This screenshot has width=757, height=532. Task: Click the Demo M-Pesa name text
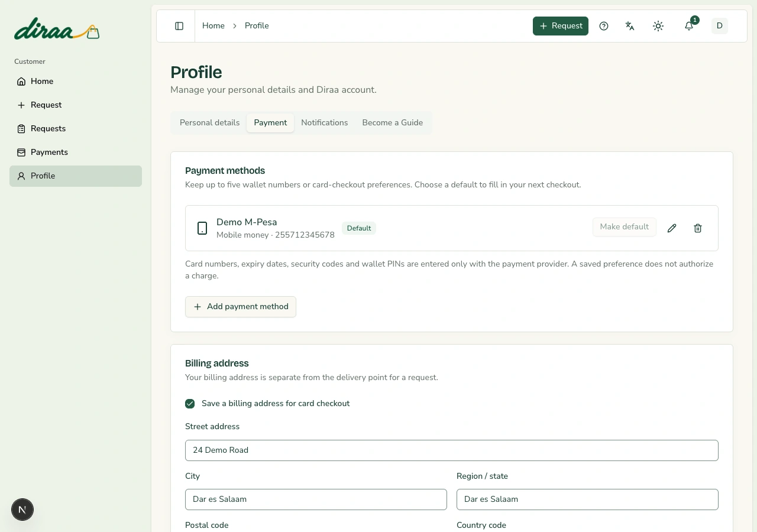tap(247, 222)
